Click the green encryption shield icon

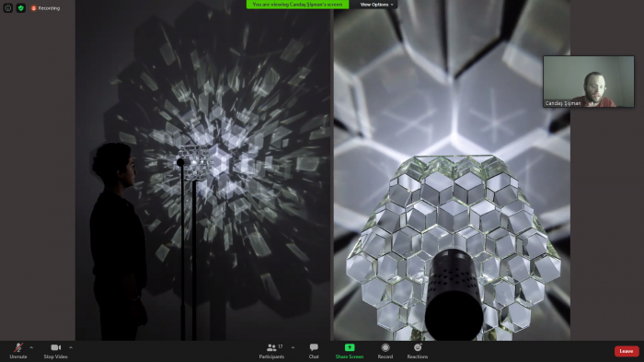pos(21,7)
